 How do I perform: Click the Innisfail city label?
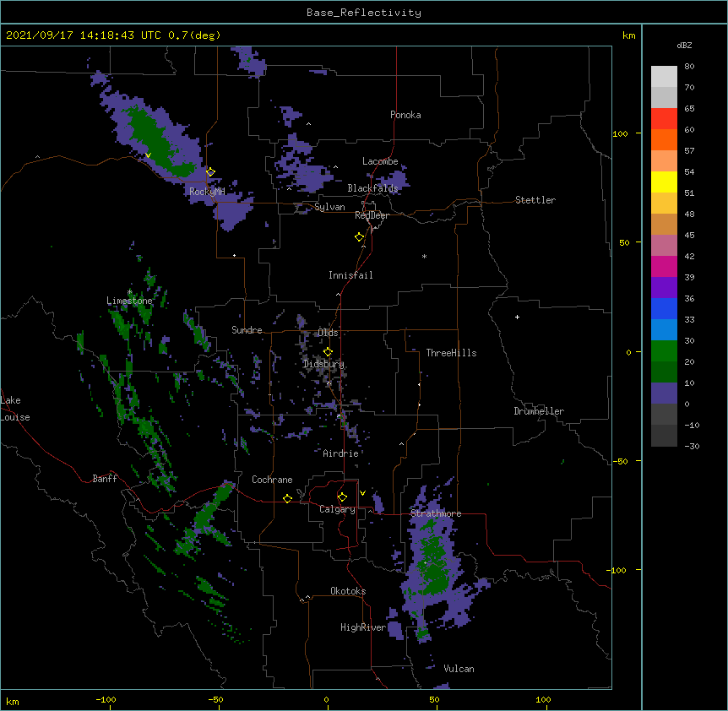(350, 275)
